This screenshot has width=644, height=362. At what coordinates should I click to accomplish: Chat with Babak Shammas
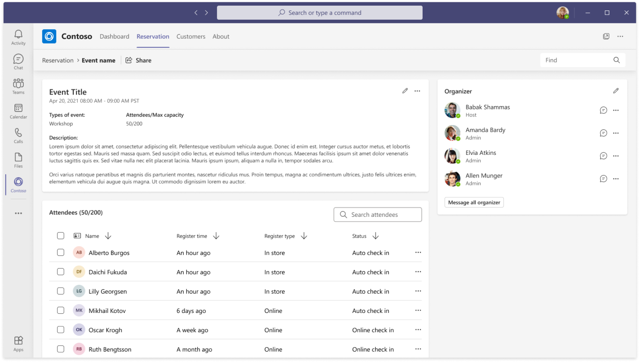pos(603,110)
